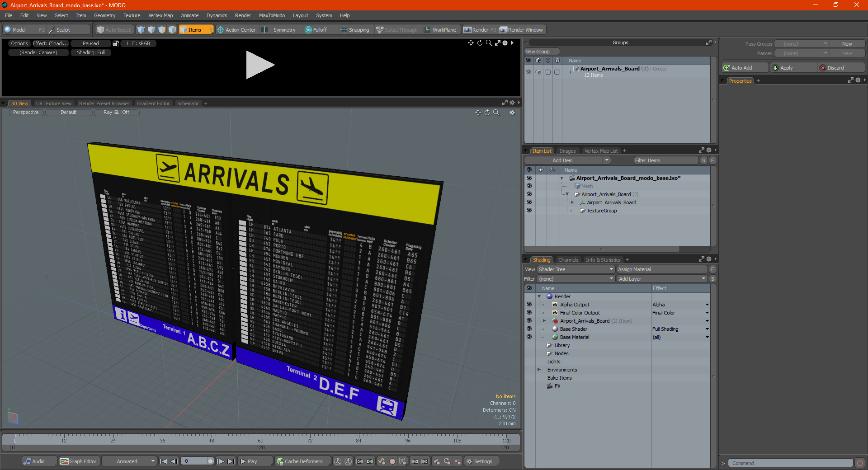Click the Snapping tool
Viewport: 868px width, 470px height.
coord(355,30)
